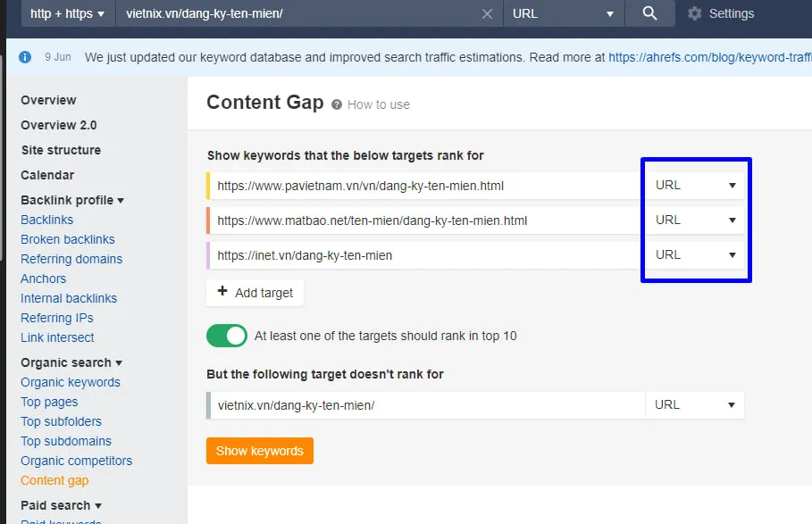Open Top subdomains report
This screenshot has width=812, height=524.
[66, 441]
